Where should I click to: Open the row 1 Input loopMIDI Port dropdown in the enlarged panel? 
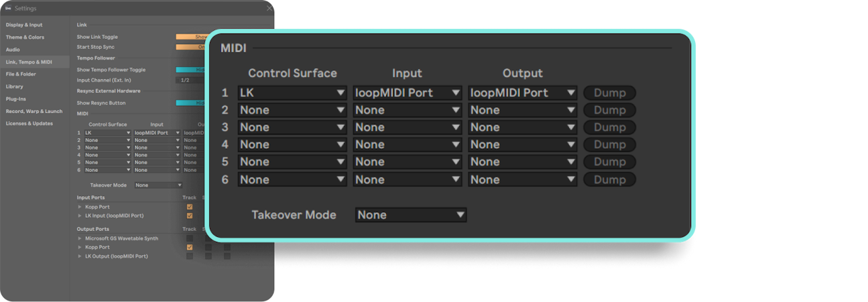coord(408,93)
